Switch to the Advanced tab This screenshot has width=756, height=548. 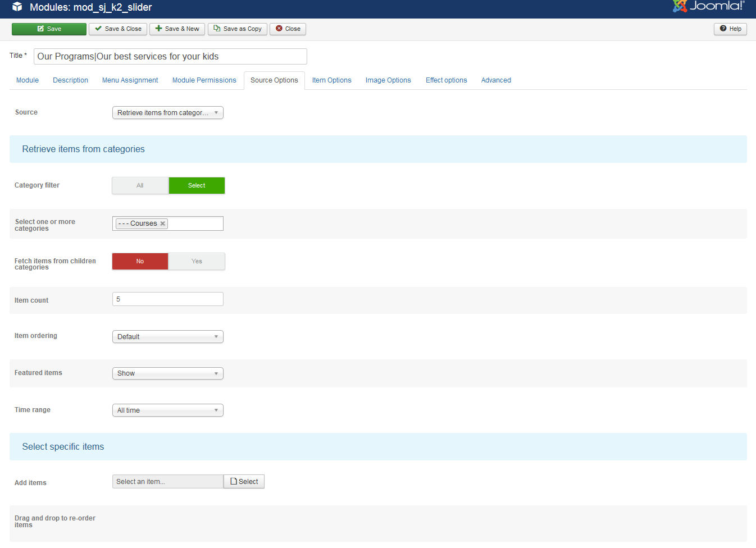pos(496,80)
